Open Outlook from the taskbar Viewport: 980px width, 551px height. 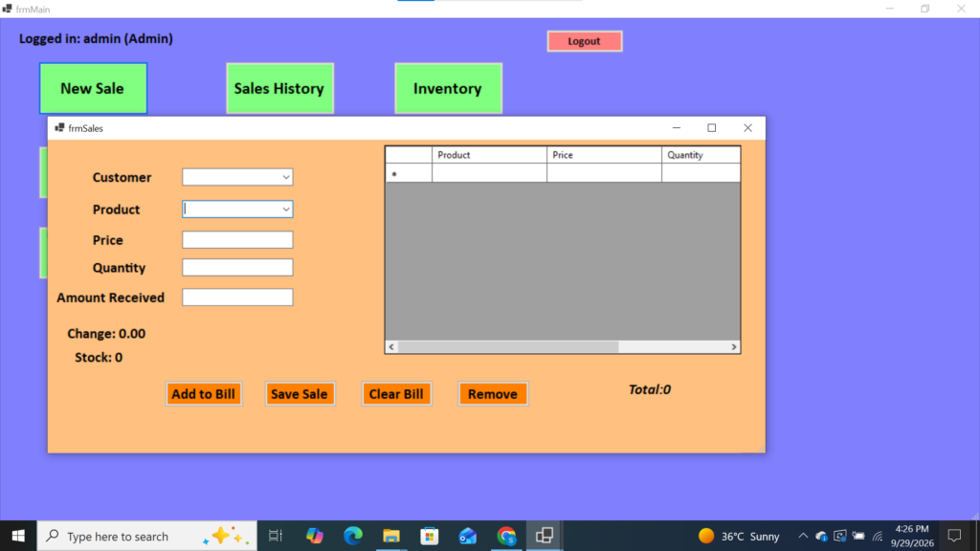click(x=467, y=536)
